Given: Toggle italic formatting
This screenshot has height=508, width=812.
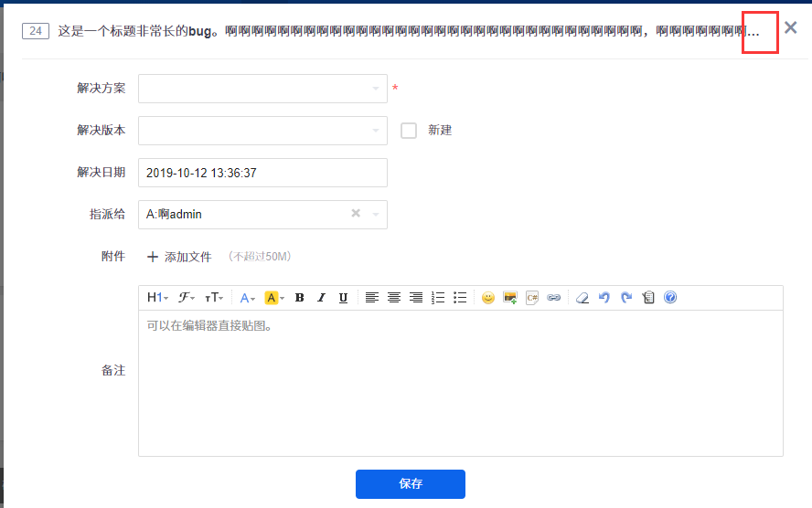Looking at the screenshot, I should 321,298.
